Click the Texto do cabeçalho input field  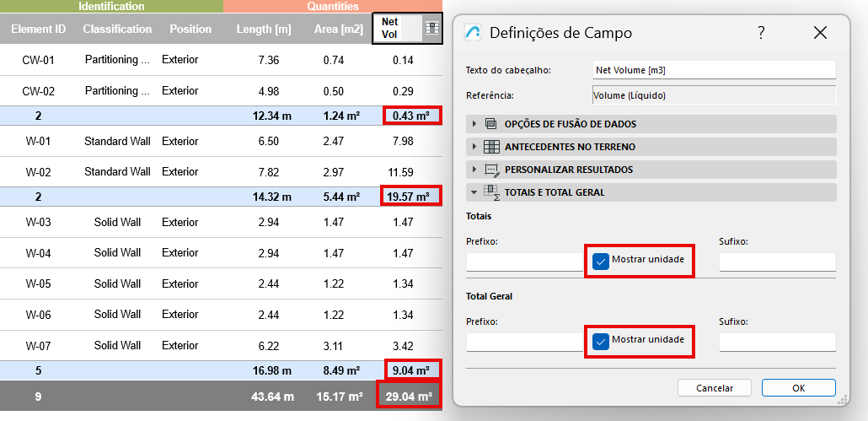pos(714,70)
